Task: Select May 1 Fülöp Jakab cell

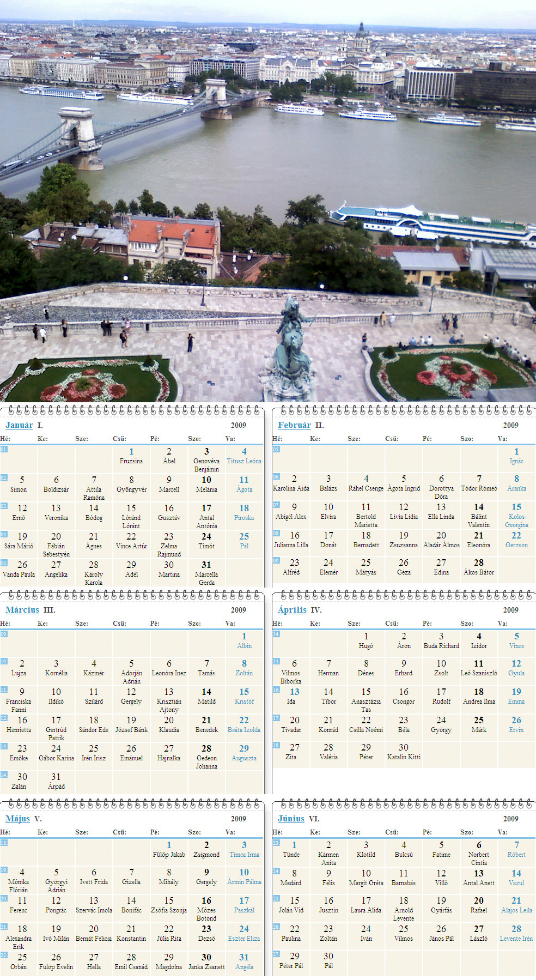Action: pyautogui.click(x=169, y=849)
